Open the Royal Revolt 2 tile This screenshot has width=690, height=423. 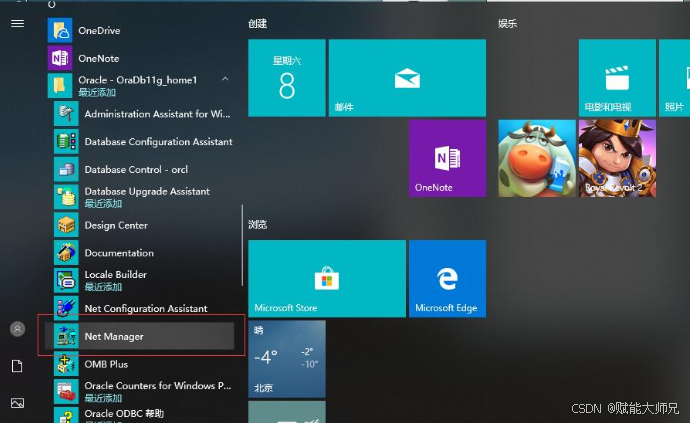(617, 158)
